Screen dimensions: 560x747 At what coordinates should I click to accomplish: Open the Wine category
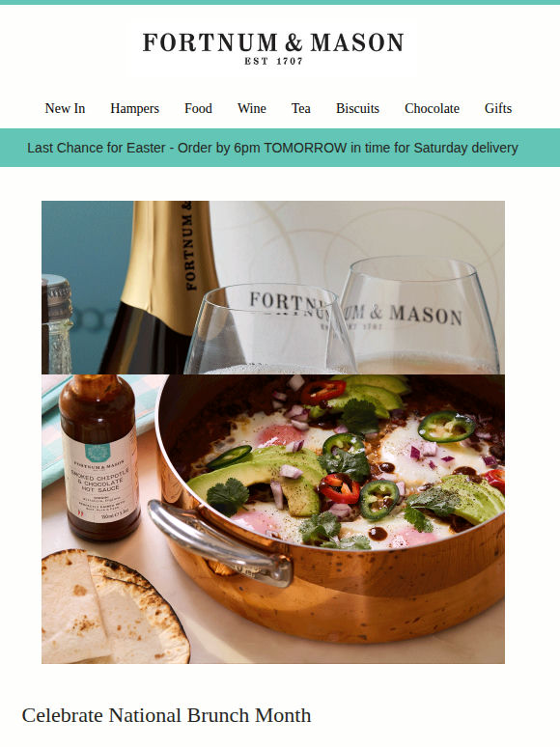pyautogui.click(x=252, y=109)
